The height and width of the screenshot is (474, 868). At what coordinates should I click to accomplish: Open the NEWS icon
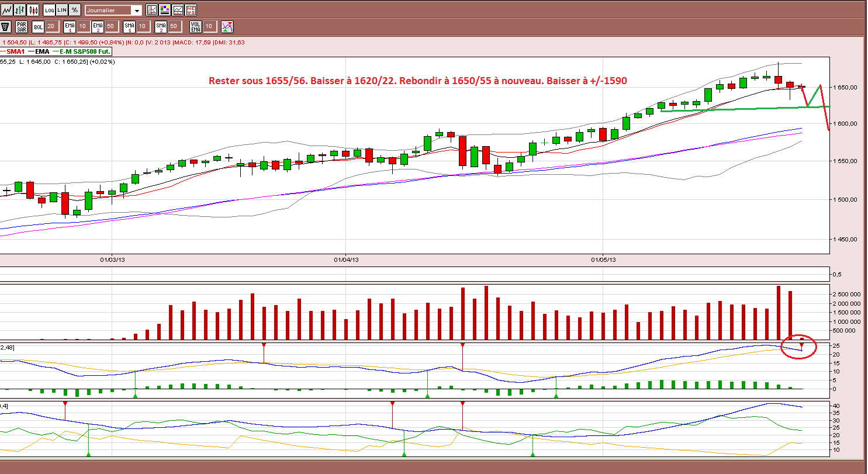[191, 10]
